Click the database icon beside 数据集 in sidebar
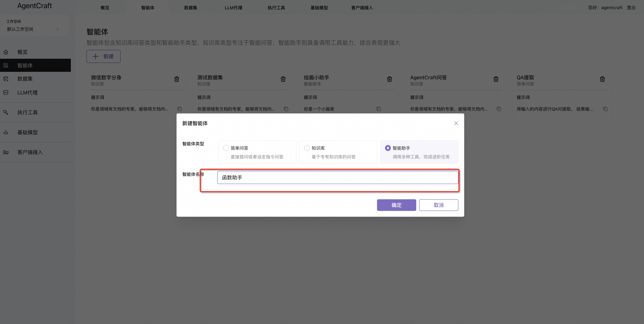 coord(6,79)
